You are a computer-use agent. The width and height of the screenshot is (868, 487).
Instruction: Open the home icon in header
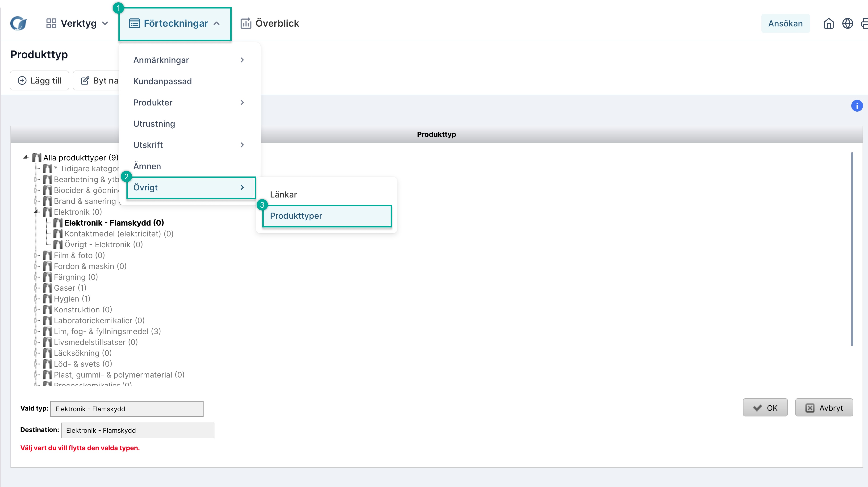coord(829,24)
